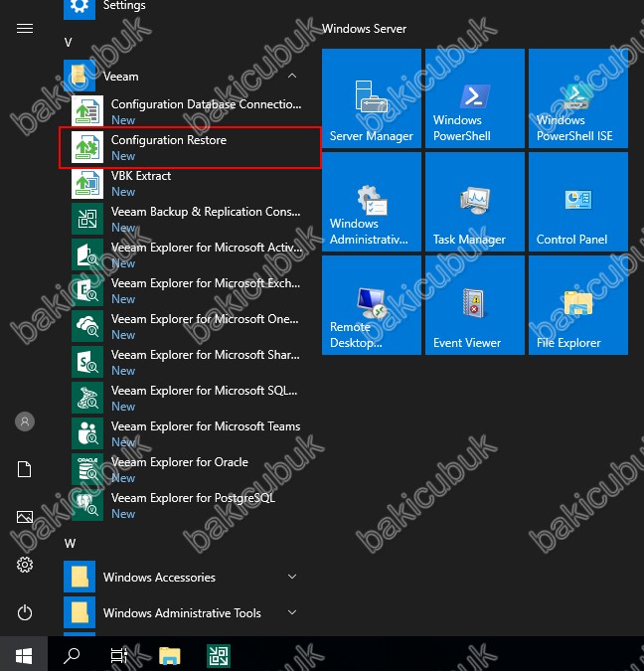Open Veeam console from the taskbar

coord(219,656)
